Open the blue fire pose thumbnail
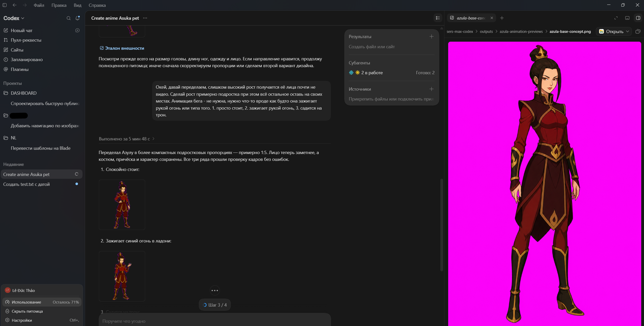Screen dimensions: 644x326 coord(122,276)
